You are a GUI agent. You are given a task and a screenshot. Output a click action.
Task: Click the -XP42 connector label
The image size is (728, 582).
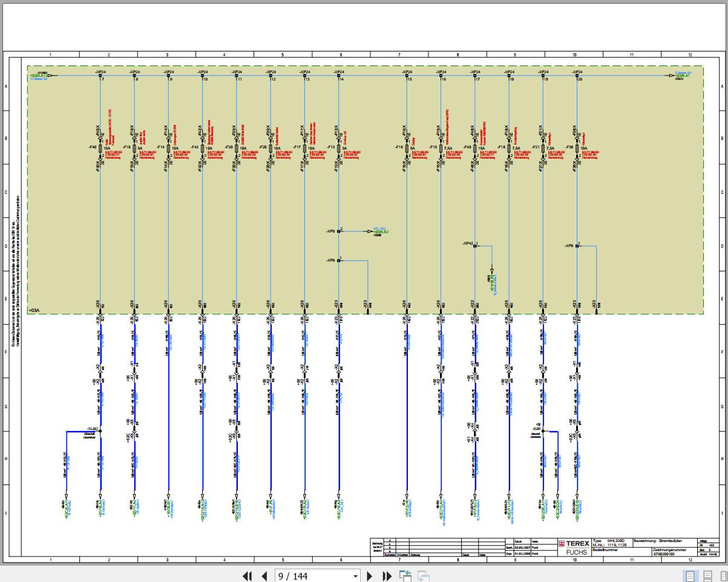coord(467,243)
